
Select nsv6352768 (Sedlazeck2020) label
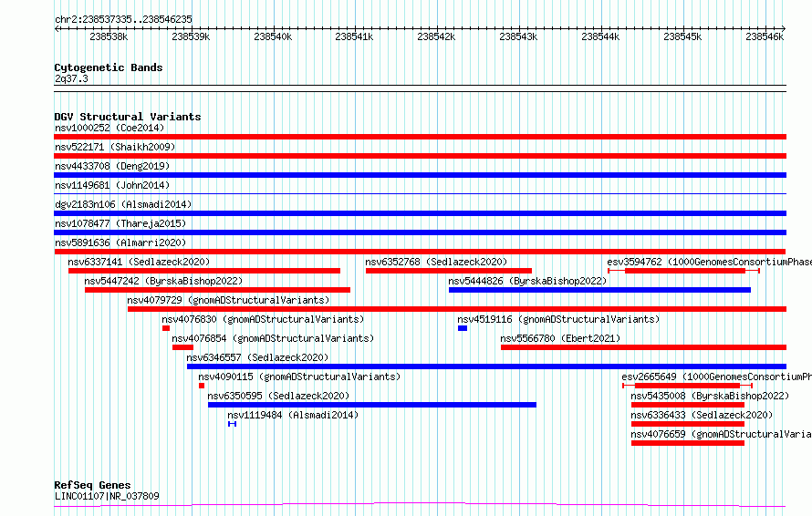click(x=436, y=262)
